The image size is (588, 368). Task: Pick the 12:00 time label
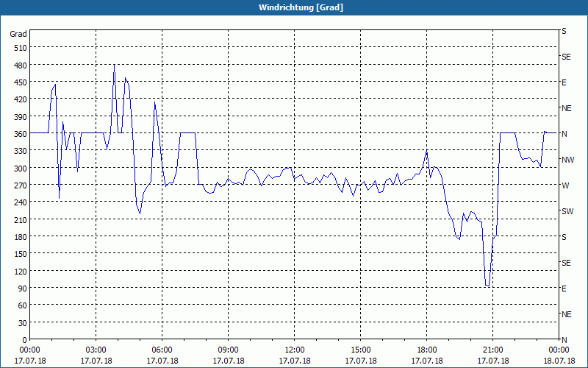pyautogui.click(x=295, y=350)
